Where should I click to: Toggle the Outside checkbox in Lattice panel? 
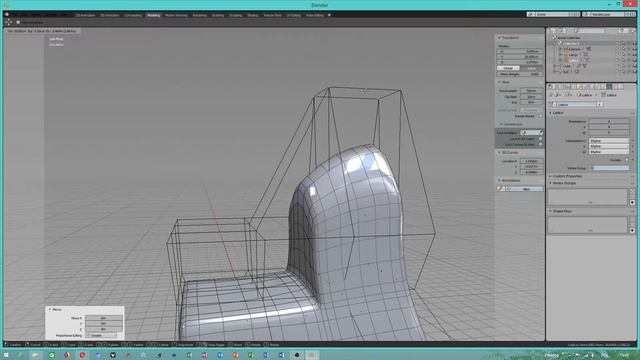pyautogui.click(x=627, y=160)
